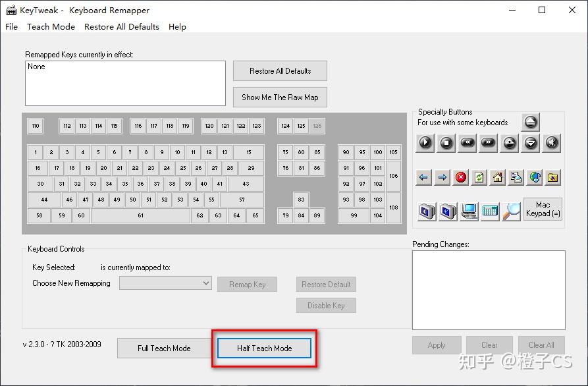
Task: Start Full Teach Mode
Action: point(164,348)
